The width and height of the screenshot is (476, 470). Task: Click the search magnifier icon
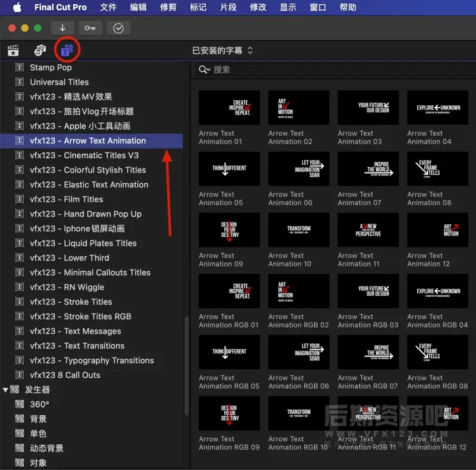pos(204,70)
